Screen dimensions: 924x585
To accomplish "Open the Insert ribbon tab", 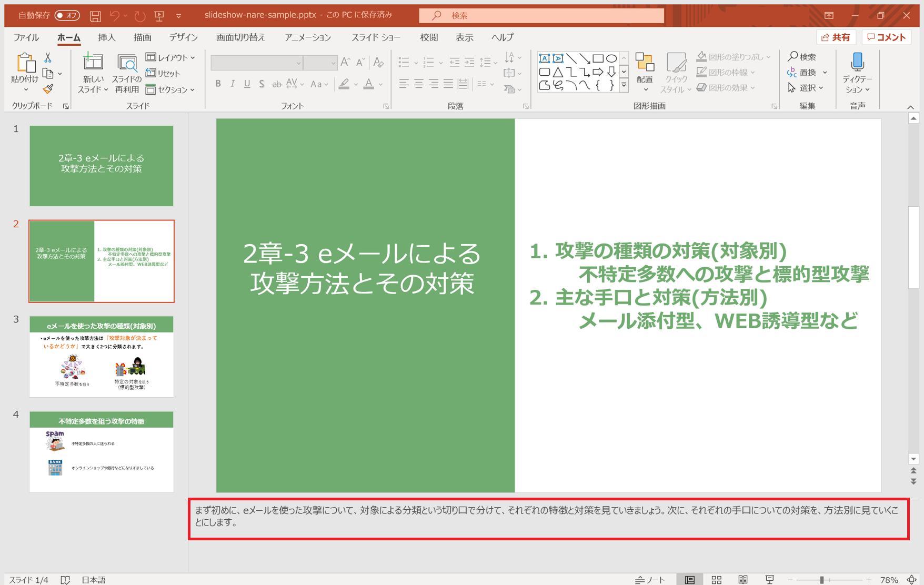I will click(106, 37).
